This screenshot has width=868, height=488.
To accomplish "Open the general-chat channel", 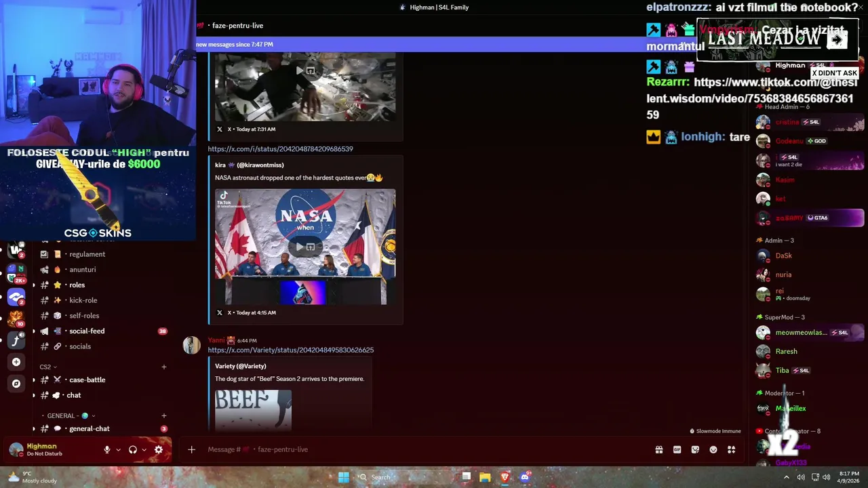I will point(89,429).
